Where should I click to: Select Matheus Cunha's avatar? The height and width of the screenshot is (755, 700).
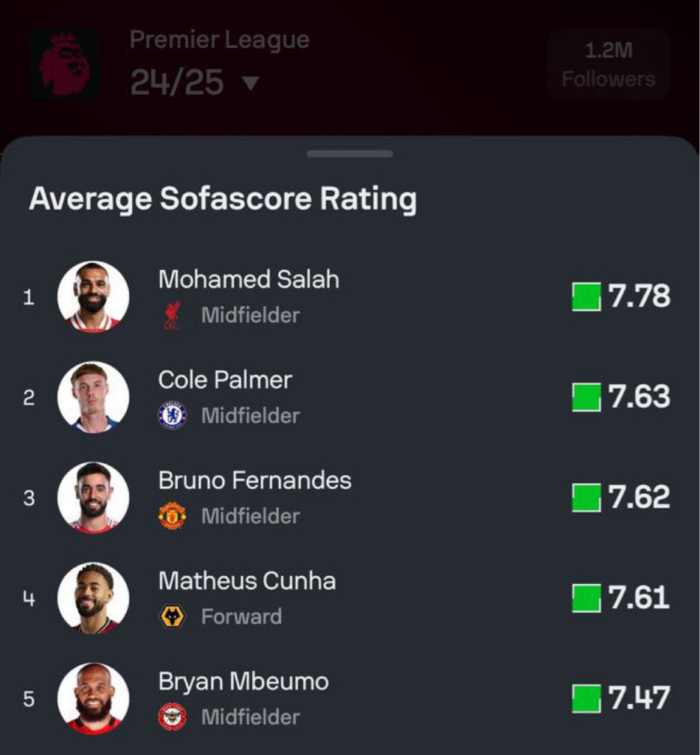(x=93, y=598)
